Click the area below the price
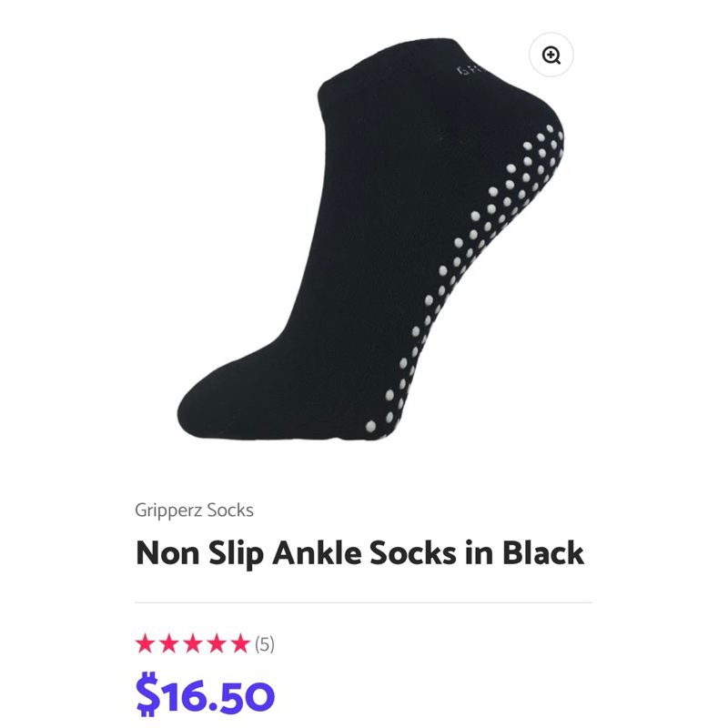Viewport: 728px width, 728px height. point(364,723)
